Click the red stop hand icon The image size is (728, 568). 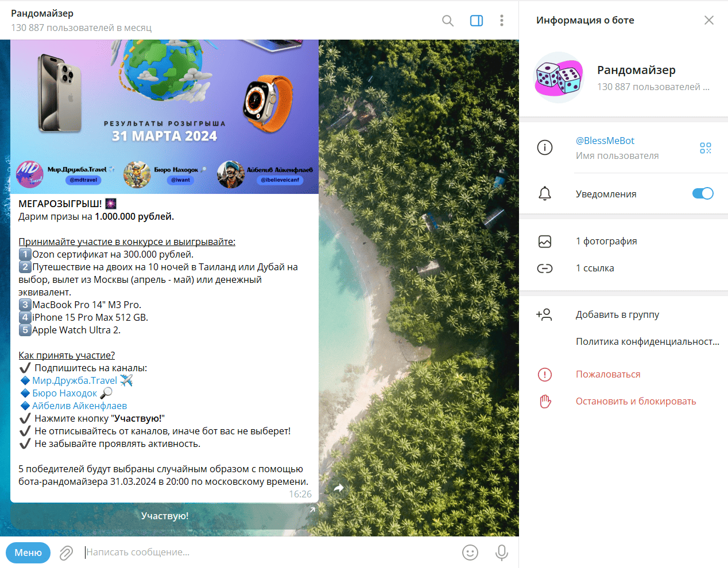pos(545,402)
